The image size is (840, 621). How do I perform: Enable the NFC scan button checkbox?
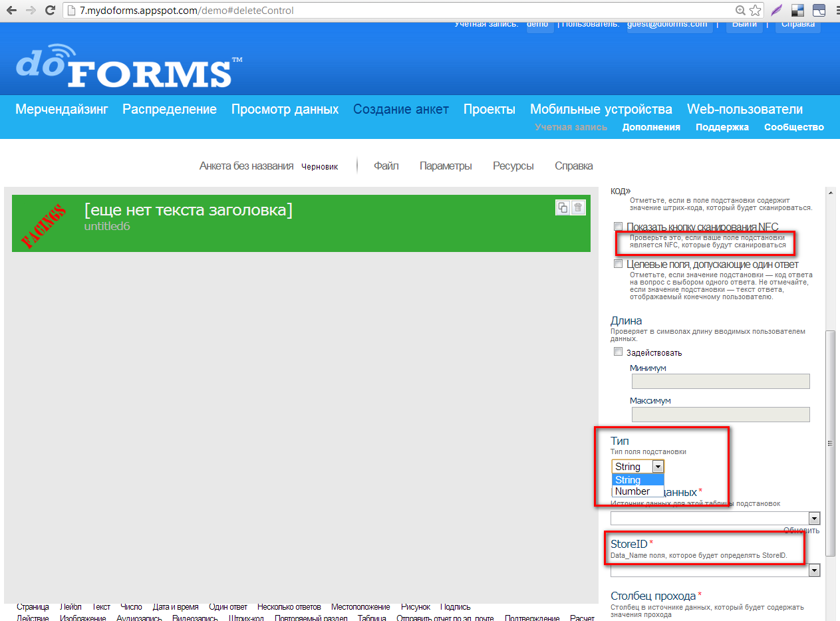pyautogui.click(x=619, y=227)
